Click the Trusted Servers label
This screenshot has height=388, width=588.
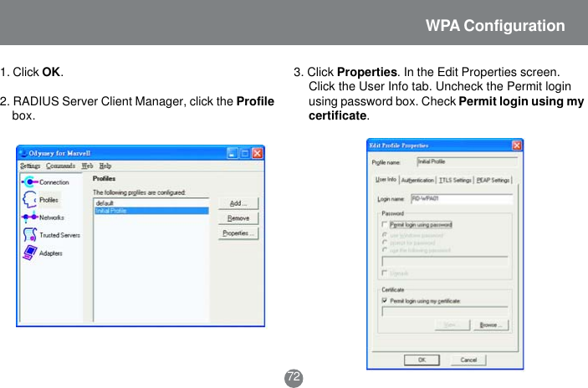coord(59,235)
